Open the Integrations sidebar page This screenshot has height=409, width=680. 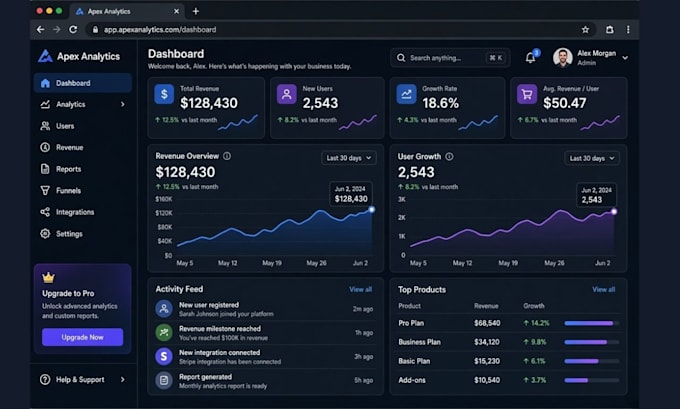[x=82, y=212]
